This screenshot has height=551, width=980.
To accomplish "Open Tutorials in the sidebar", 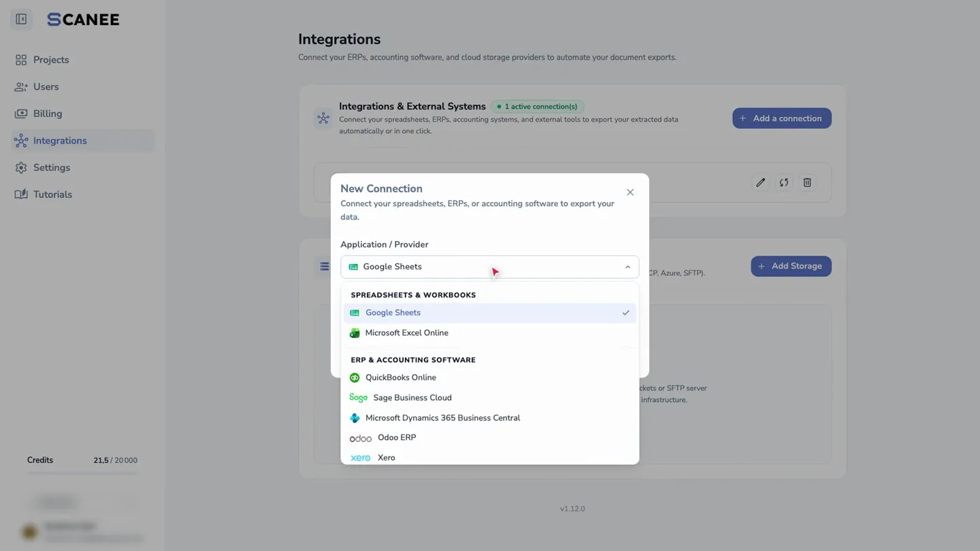I will pos(83,195).
